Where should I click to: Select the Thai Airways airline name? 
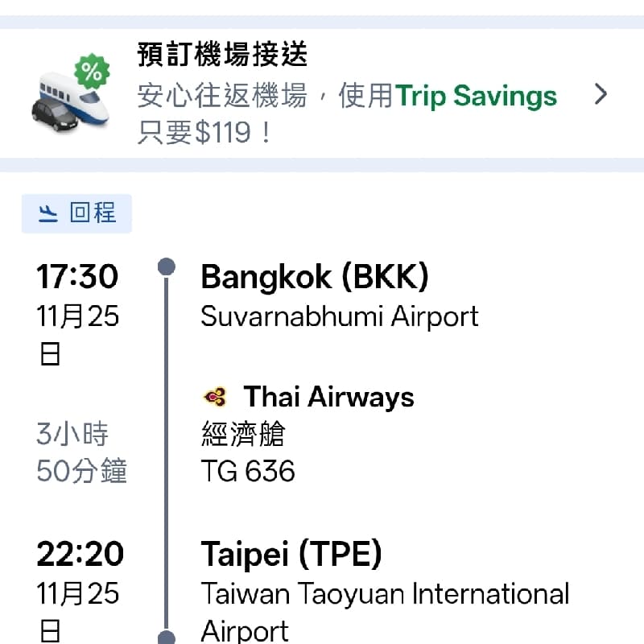tap(329, 397)
